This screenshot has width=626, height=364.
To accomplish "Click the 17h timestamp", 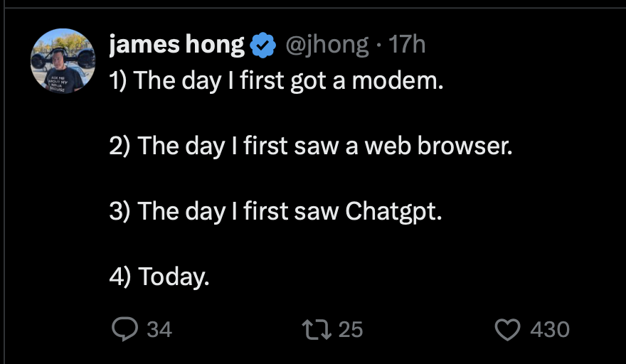I will [408, 45].
